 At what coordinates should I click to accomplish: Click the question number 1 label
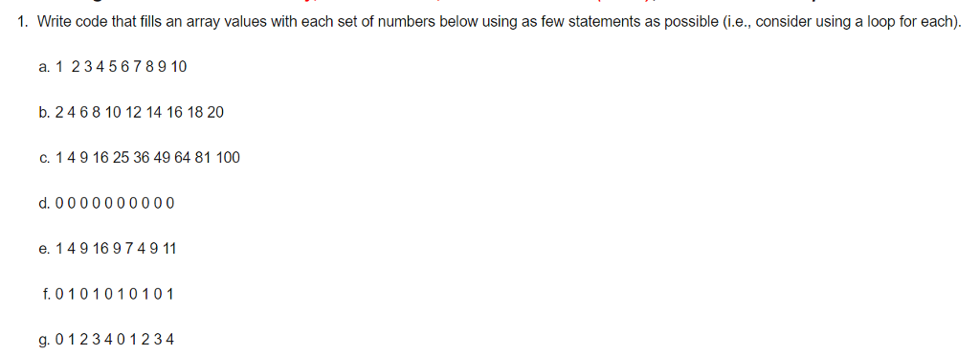[23, 22]
